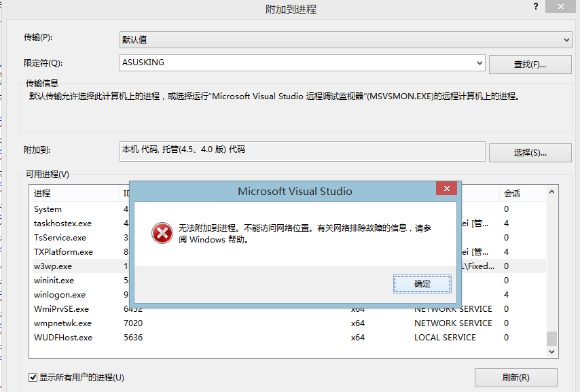Viewport: 580px width, 392px height.
Task: Click NETWORK SERVICE cell in wmpnetwk.exe row
Action: [x=453, y=323]
